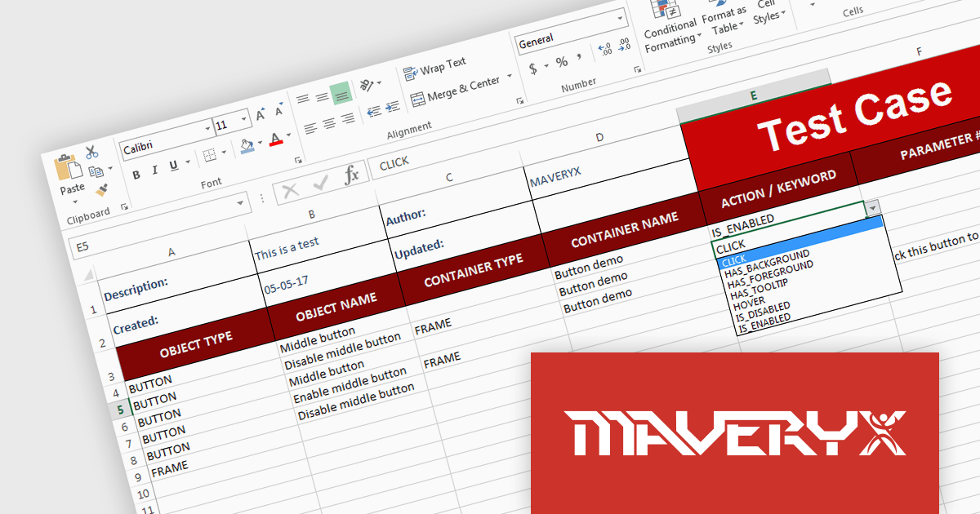
Task: Click Increase Indent icon
Action: click(x=393, y=106)
